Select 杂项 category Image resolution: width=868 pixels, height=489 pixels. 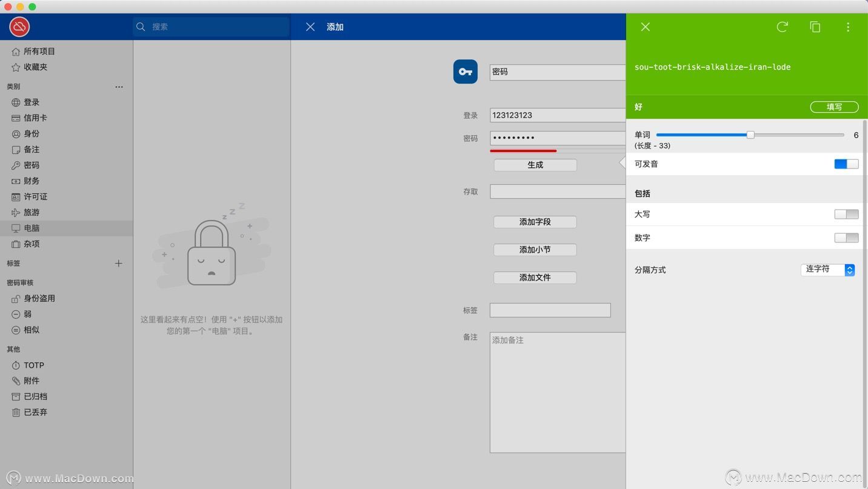click(66, 244)
